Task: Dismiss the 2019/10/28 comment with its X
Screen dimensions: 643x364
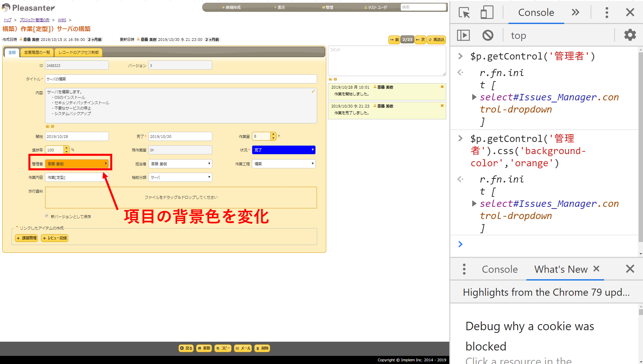Action: pos(442,87)
